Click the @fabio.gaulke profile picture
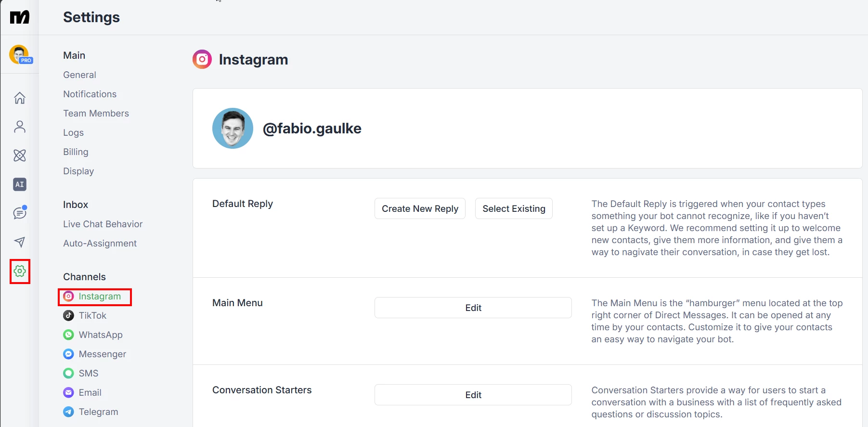The width and height of the screenshot is (868, 427). coord(233,128)
